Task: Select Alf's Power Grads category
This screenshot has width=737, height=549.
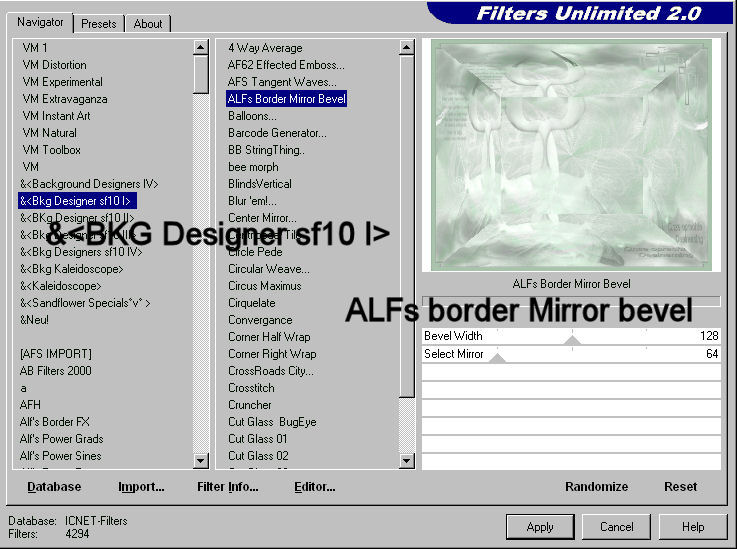Action: [62, 439]
